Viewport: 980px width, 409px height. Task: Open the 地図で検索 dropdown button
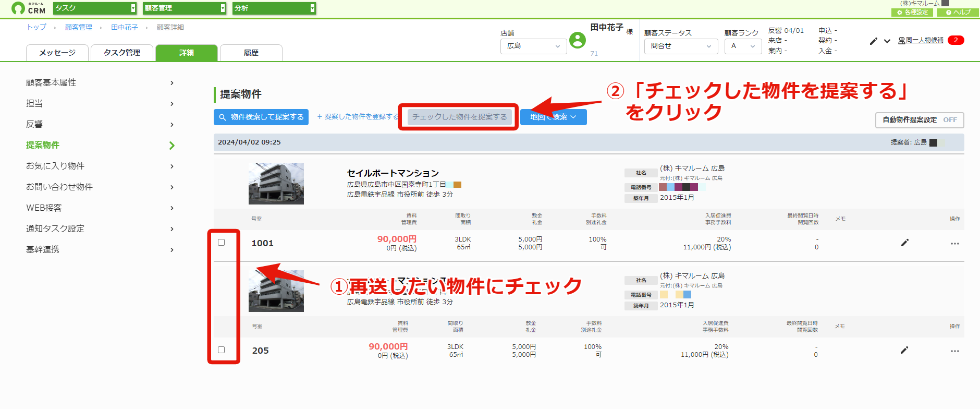point(554,117)
